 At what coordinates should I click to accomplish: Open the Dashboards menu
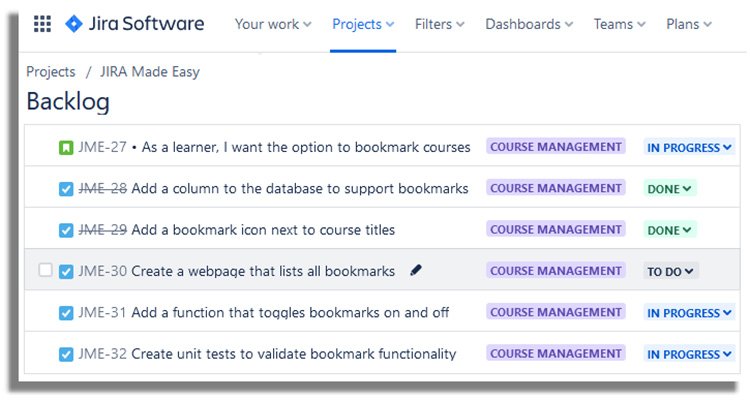coord(529,24)
